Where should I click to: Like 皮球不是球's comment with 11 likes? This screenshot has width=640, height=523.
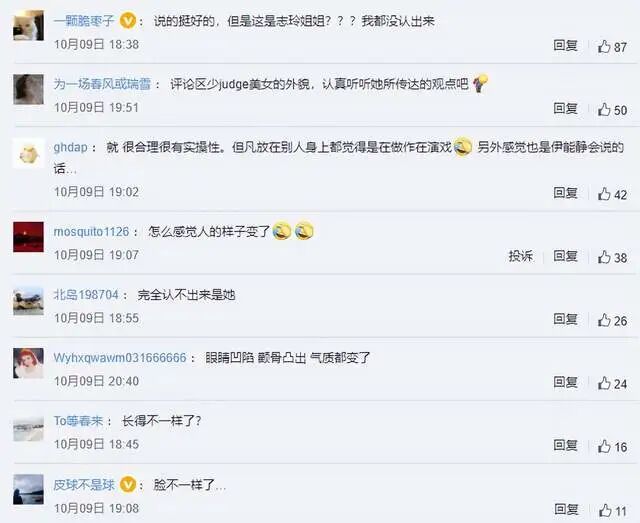click(x=612, y=511)
